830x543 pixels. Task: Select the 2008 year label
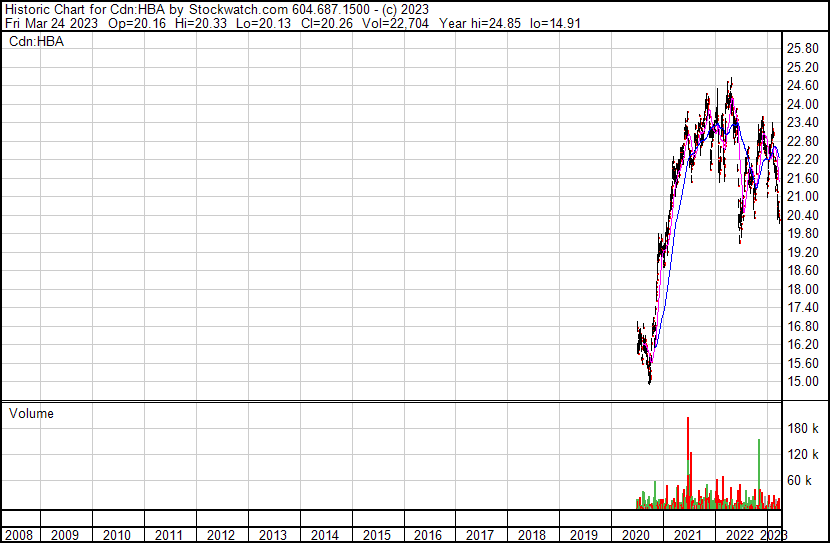[18, 535]
